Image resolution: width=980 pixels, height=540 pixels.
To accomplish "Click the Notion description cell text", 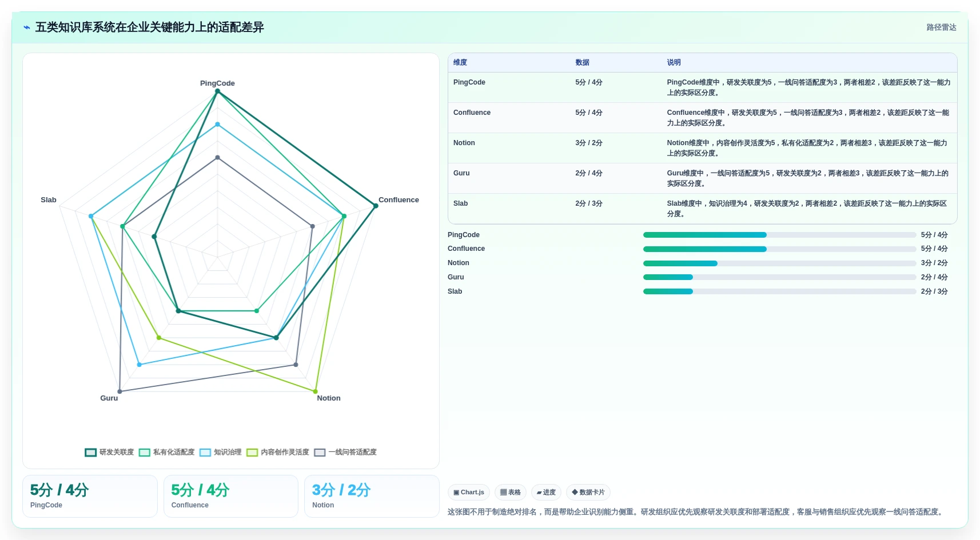I will point(807,148).
